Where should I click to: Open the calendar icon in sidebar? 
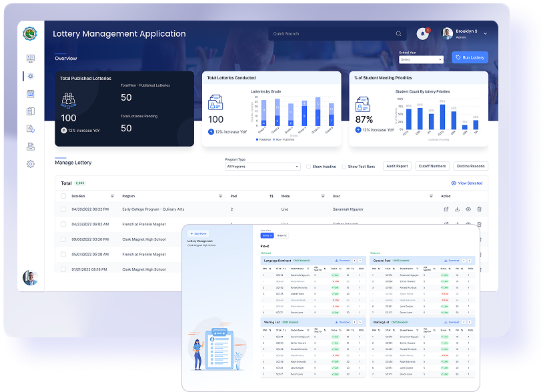tap(30, 94)
